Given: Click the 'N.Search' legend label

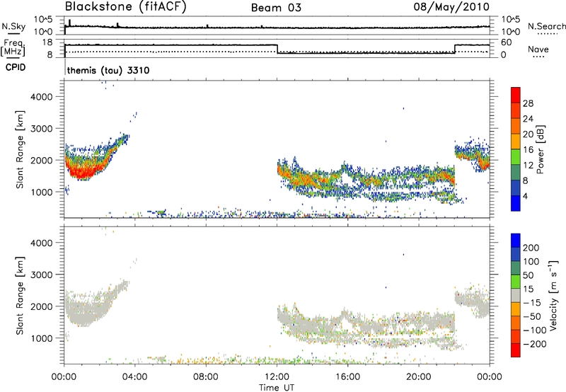Looking at the screenshot, I should (546, 26).
